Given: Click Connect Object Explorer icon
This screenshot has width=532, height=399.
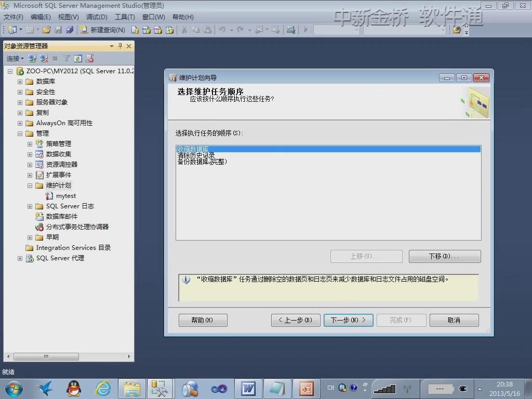Looking at the screenshot, I should click(32, 59).
